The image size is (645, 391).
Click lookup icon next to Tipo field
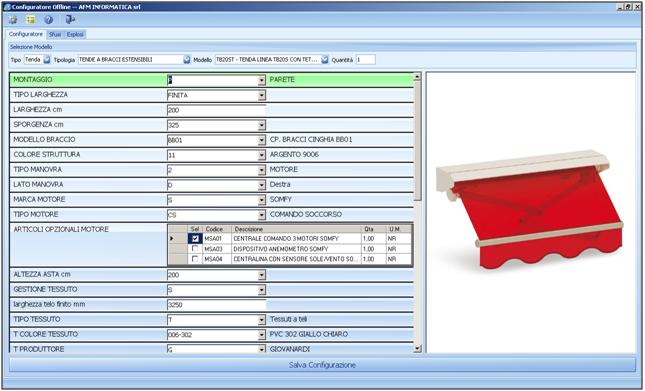click(47, 60)
